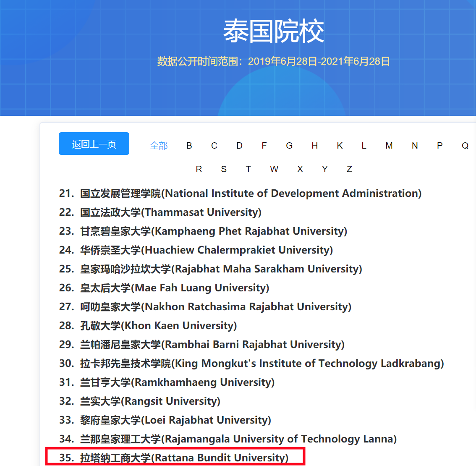Select the 全部 filter tab

pyautogui.click(x=159, y=146)
